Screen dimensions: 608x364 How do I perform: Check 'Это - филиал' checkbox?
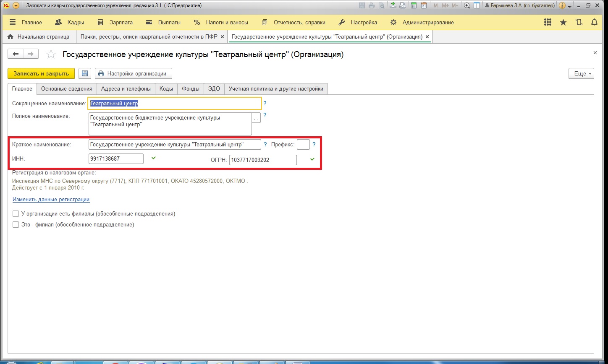coord(16,225)
